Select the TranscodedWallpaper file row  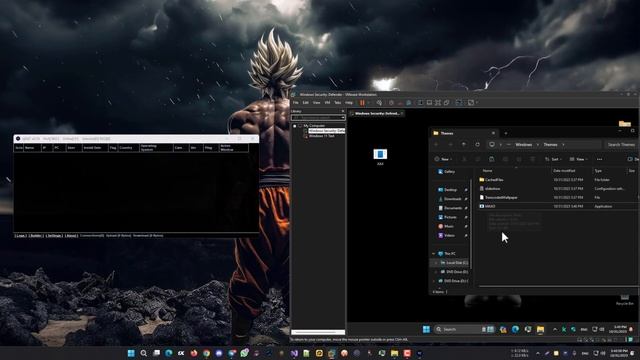(x=557, y=198)
